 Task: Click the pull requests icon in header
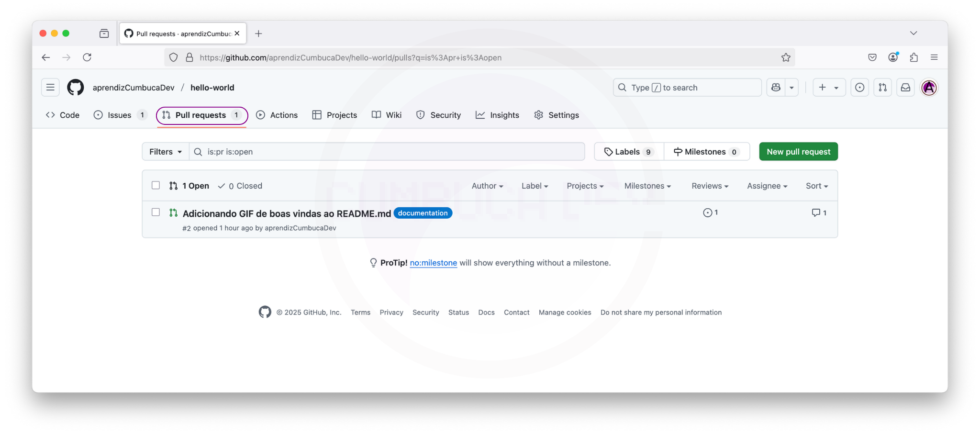click(x=882, y=88)
